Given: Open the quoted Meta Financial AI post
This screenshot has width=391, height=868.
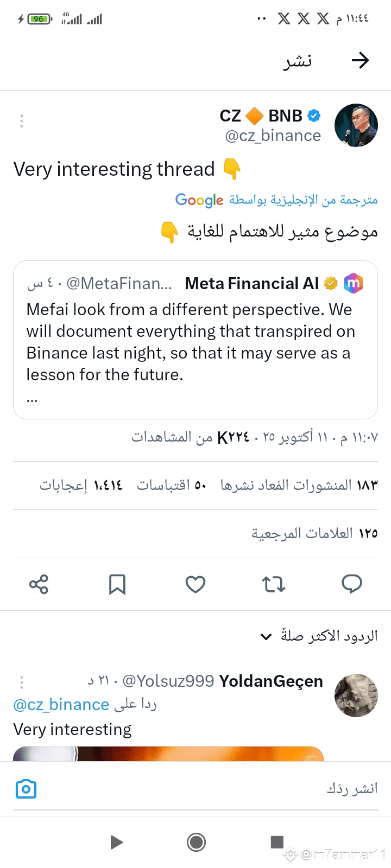Looking at the screenshot, I should click(x=195, y=340).
